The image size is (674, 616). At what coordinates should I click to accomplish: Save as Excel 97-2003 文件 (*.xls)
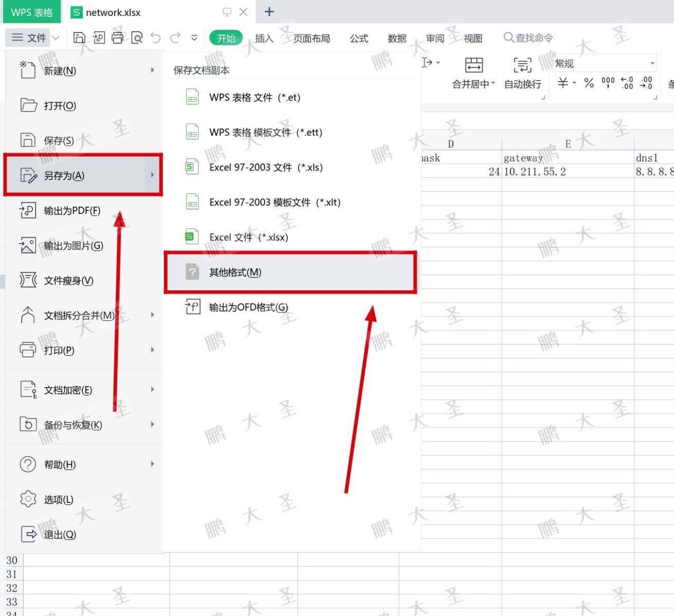pos(292,167)
